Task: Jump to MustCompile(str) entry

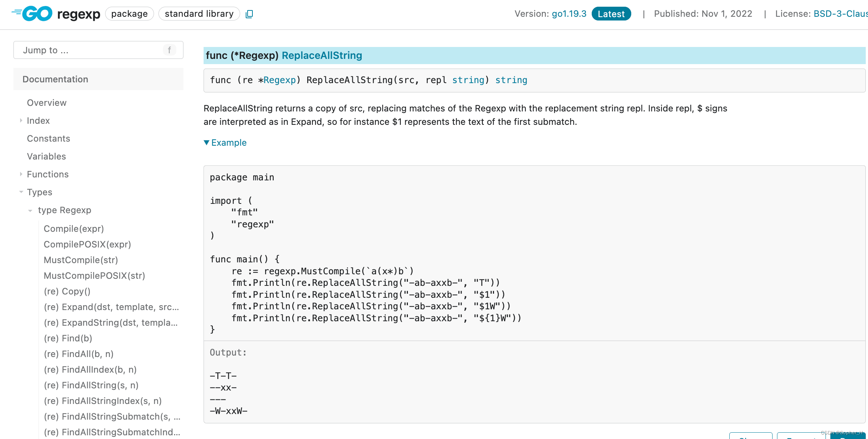Action: point(81,260)
